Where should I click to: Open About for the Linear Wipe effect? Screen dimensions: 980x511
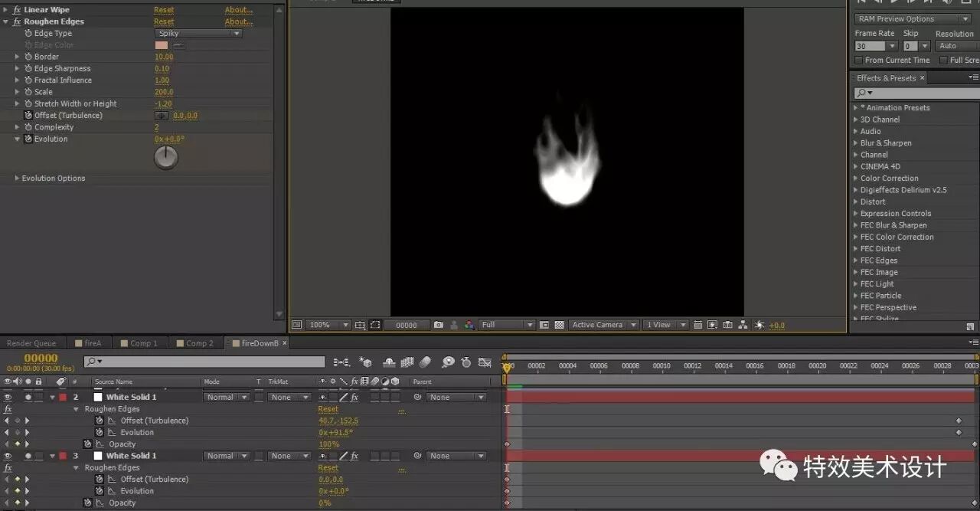tap(238, 9)
